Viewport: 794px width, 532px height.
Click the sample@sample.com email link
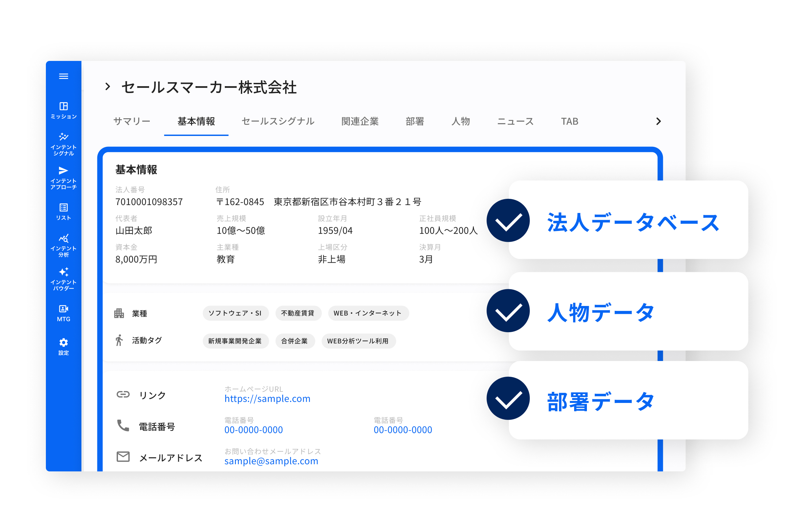pos(271,461)
